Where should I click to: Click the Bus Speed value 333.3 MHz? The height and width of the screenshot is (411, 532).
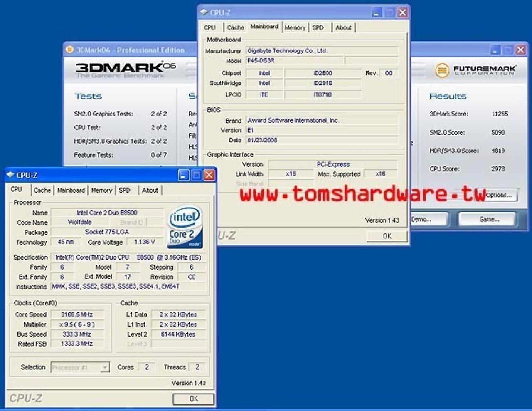(77, 334)
